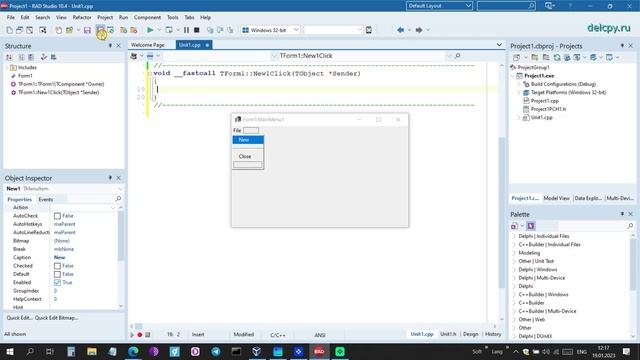Click the Refresh icon in Projects toolbar

click(x=557, y=58)
